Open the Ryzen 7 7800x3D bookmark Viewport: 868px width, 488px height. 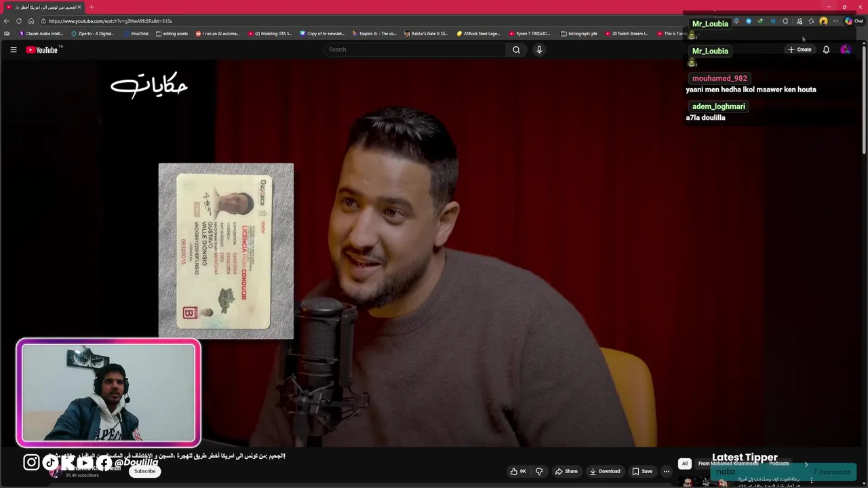[x=530, y=33]
